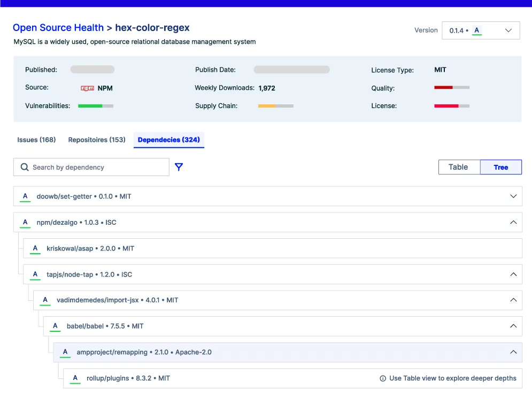Click the hex-color-regex breadcrumb title
The width and height of the screenshot is (532, 403).
tap(152, 27)
